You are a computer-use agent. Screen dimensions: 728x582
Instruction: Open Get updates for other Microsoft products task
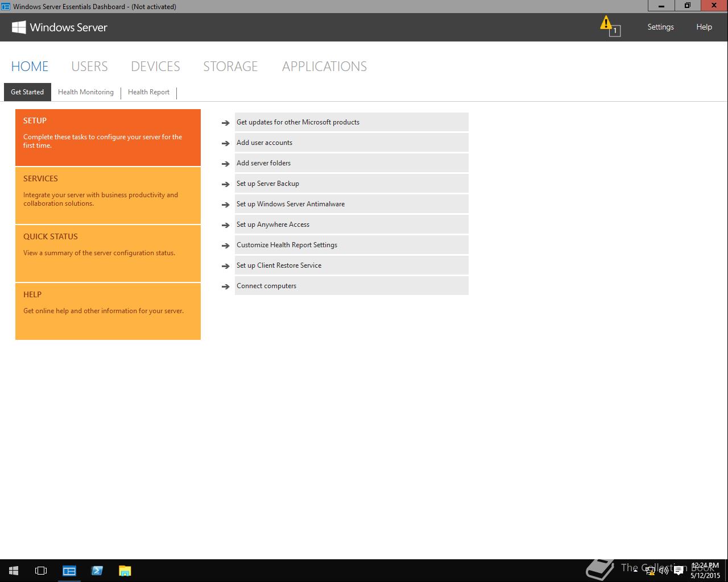[351, 122]
